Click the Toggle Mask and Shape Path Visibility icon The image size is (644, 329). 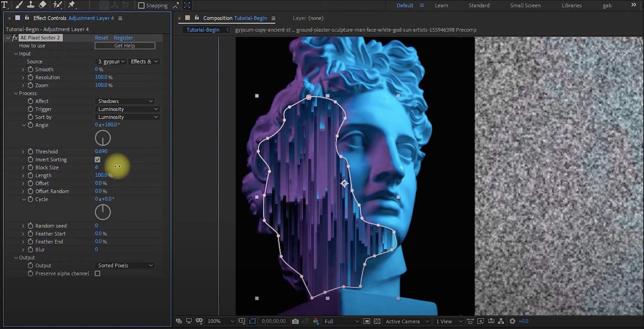(253, 321)
